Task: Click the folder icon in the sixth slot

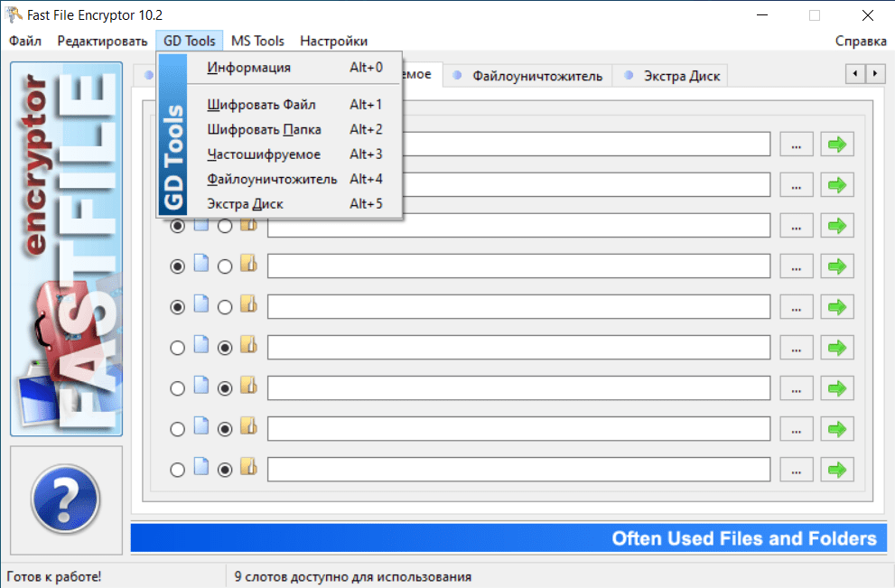Action: (x=248, y=344)
